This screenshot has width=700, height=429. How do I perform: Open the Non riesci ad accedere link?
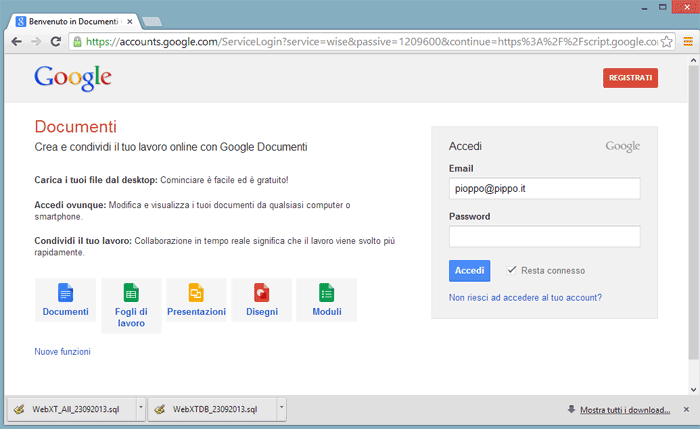(525, 297)
